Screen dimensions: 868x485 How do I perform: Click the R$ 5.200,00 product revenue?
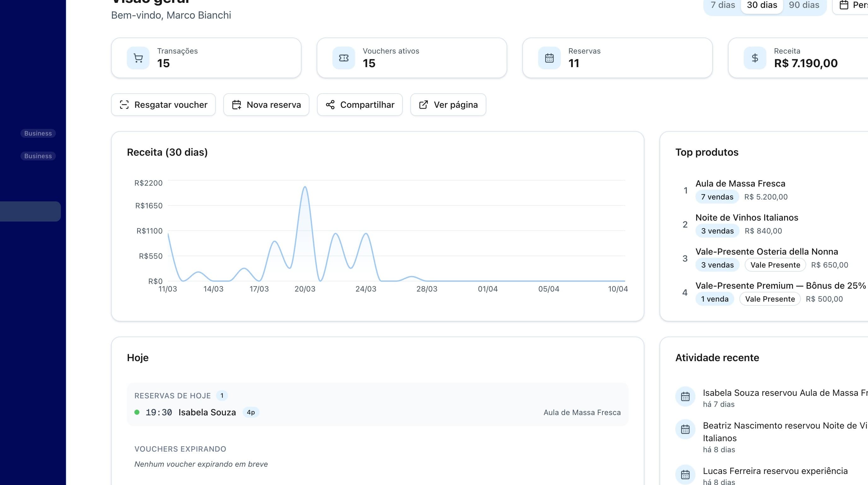pyautogui.click(x=766, y=197)
